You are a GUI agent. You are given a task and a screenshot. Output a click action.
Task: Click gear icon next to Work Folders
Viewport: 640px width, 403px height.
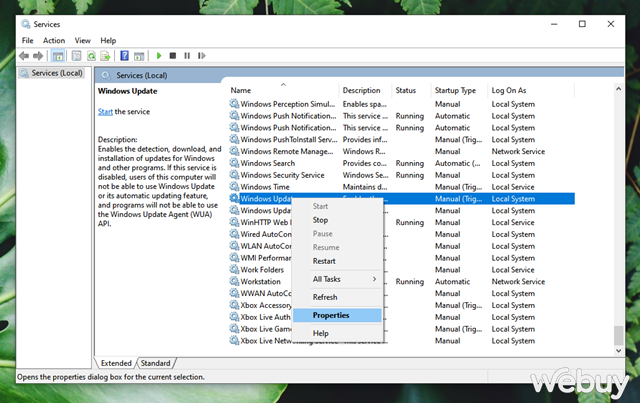[x=234, y=269]
